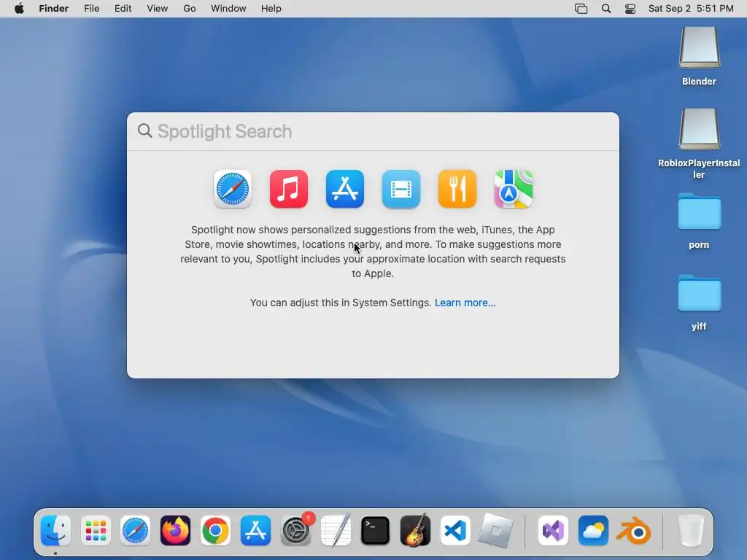Open Stage Manager icon in menu bar

(581, 9)
